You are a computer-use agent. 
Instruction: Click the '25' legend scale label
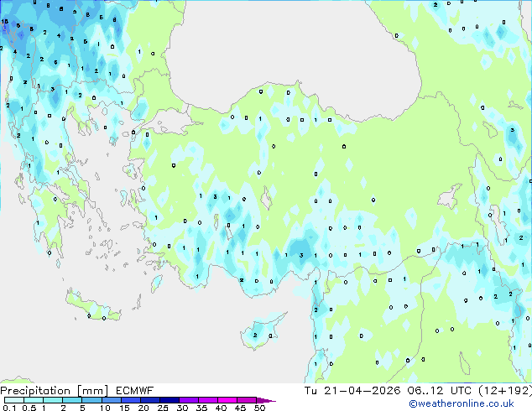(163, 408)
